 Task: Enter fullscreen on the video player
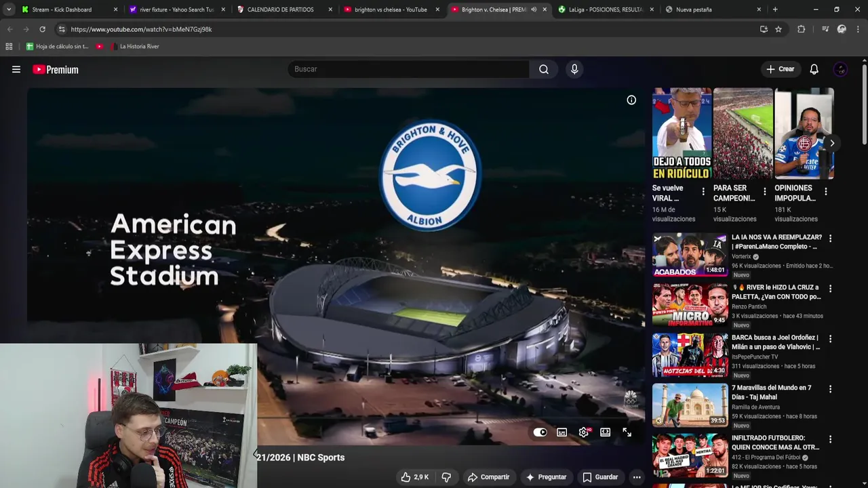tap(627, 432)
